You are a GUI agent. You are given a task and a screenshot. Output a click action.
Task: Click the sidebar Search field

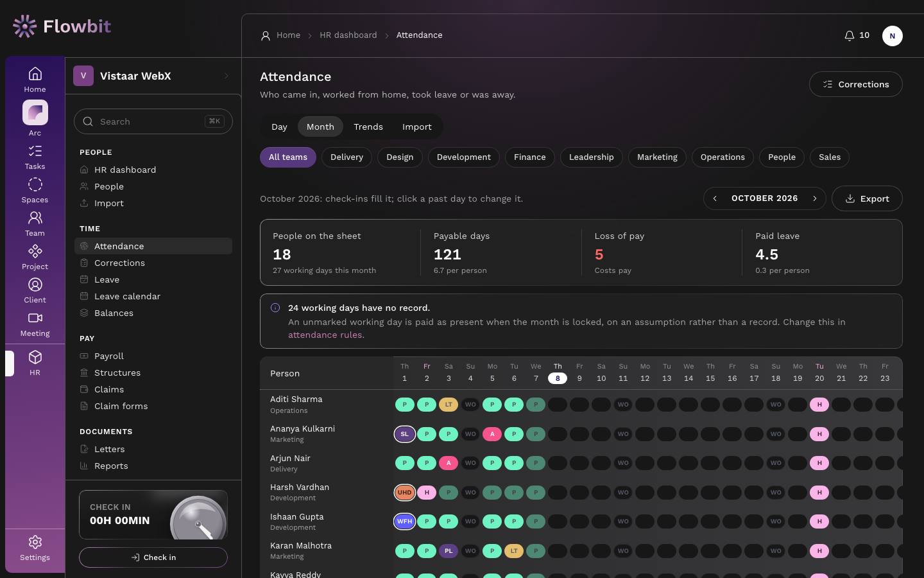click(153, 121)
